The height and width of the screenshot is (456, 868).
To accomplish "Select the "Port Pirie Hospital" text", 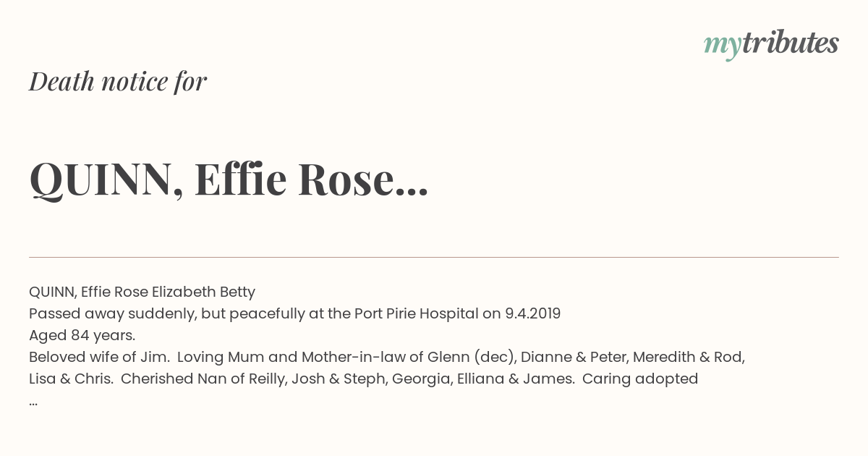I will (x=416, y=314).
